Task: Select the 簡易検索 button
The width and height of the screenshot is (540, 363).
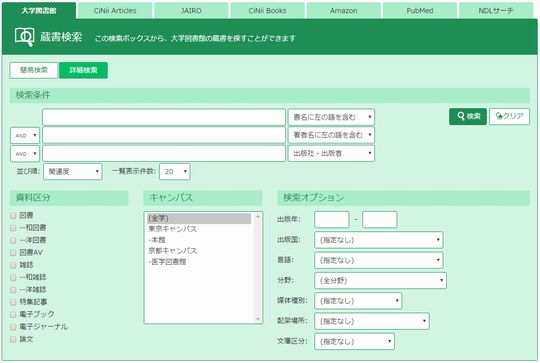Action: [x=34, y=70]
